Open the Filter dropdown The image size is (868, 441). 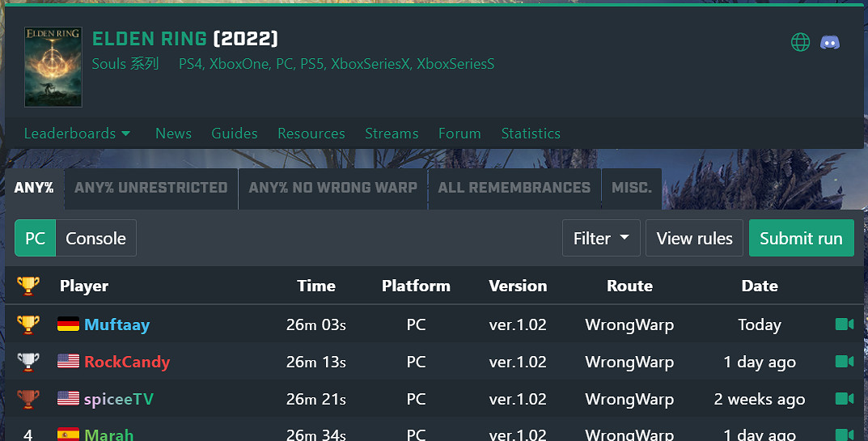[600, 238]
